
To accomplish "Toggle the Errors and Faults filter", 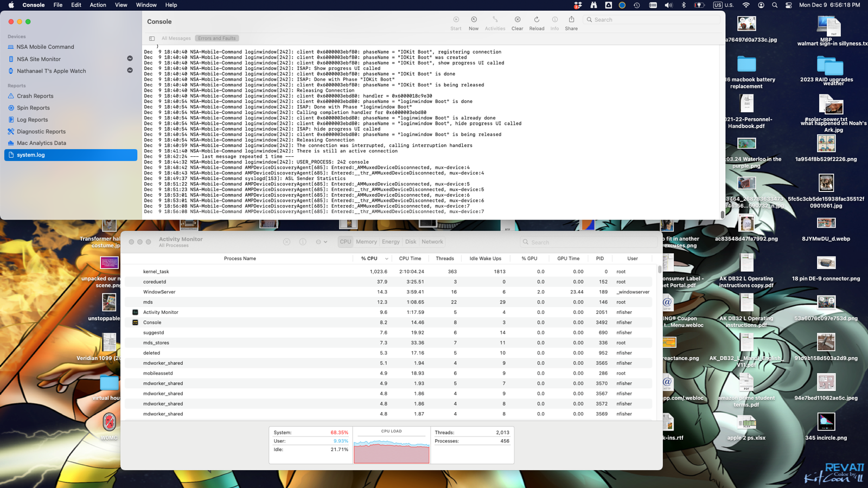I will click(216, 38).
